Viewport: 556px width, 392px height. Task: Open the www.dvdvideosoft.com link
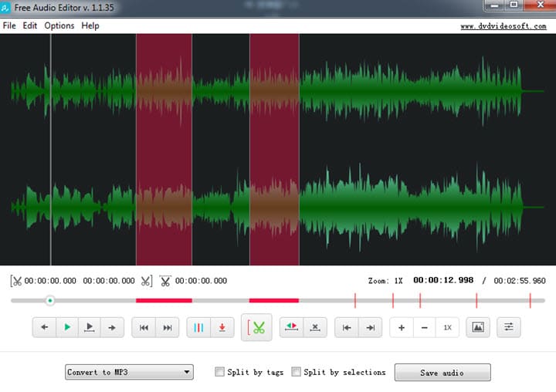(x=503, y=26)
